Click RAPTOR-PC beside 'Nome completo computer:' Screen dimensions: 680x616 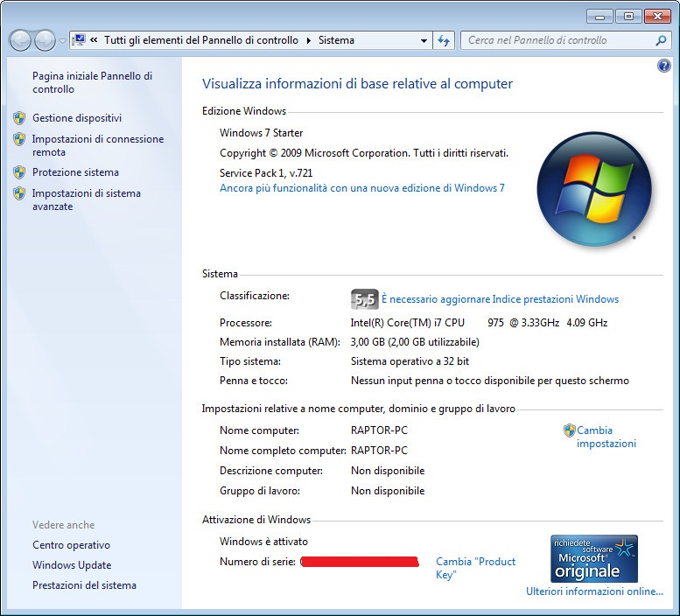(x=379, y=451)
